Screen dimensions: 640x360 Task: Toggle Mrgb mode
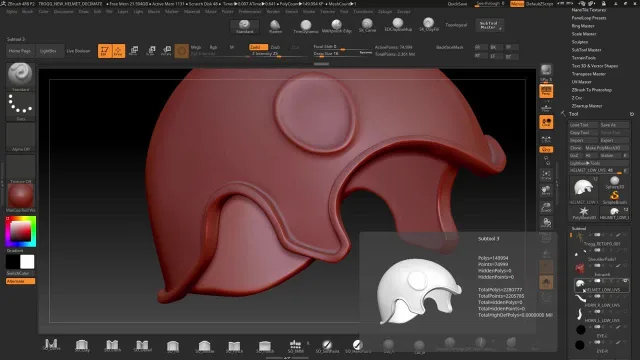196,47
